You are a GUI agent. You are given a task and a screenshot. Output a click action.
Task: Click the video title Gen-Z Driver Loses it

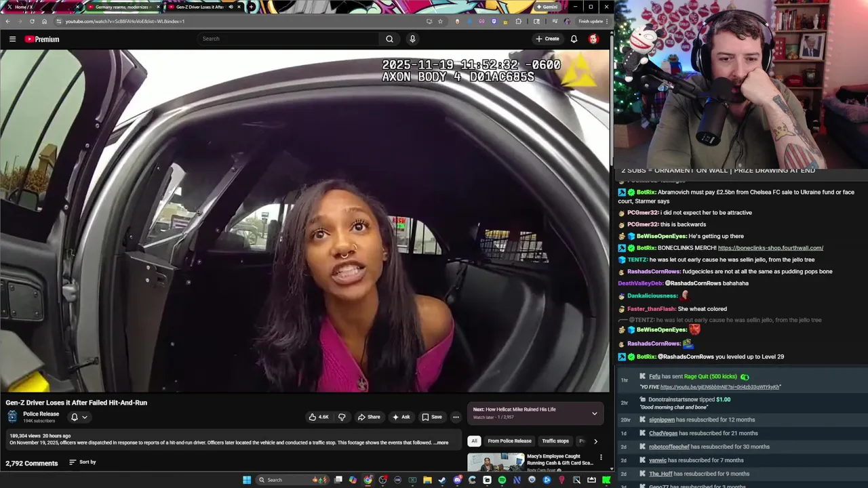tap(77, 403)
